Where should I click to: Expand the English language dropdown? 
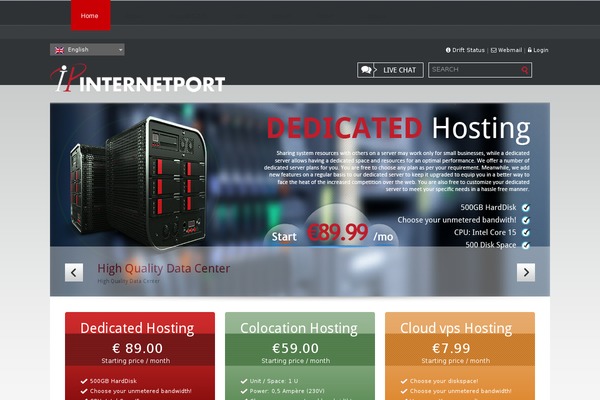(87, 49)
